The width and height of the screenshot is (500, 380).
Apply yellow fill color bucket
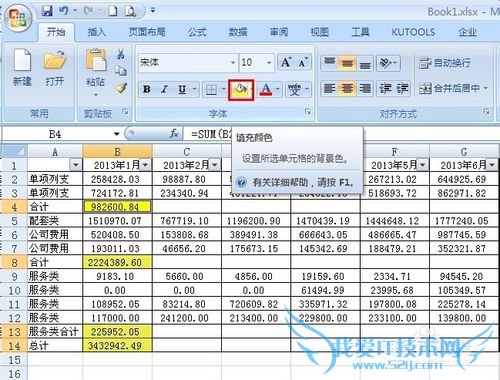pos(241,89)
